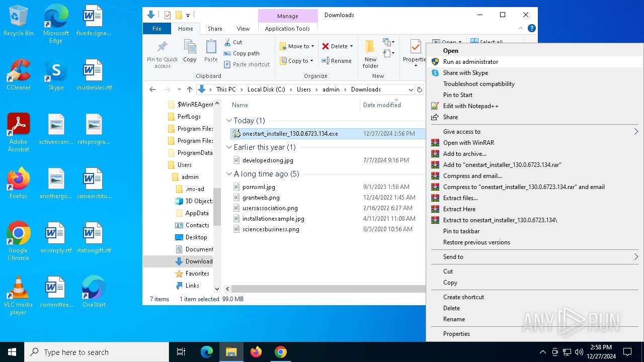The image size is (644, 362).
Task: Open CCleaner desktop shortcut
Action: [x=18, y=74]
